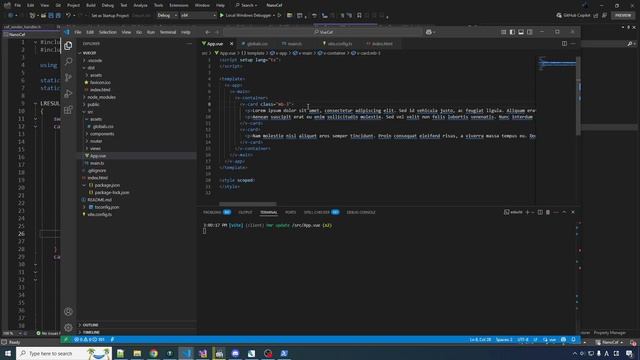Viewport: 640px width, 360px height.
Task: Open Discord from the Windows taskbar
Action: tap(235, 353)
